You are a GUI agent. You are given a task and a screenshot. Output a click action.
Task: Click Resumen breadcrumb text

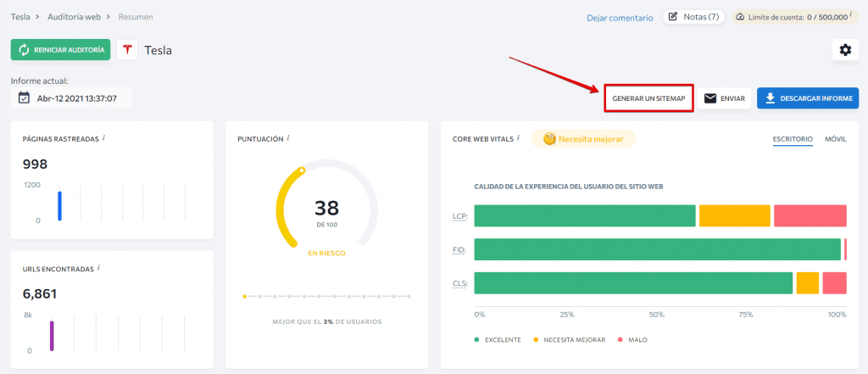pyautogui.click(x=136, y=17)
